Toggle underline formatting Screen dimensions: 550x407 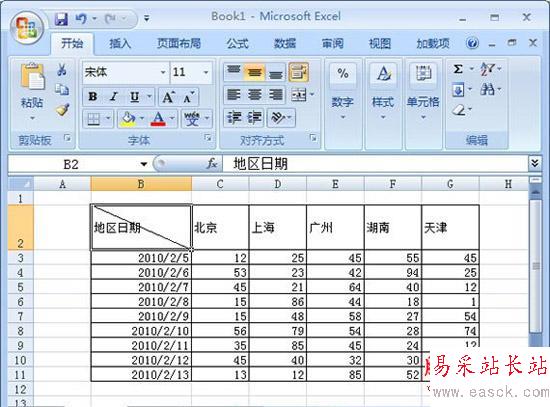(135, 97)
